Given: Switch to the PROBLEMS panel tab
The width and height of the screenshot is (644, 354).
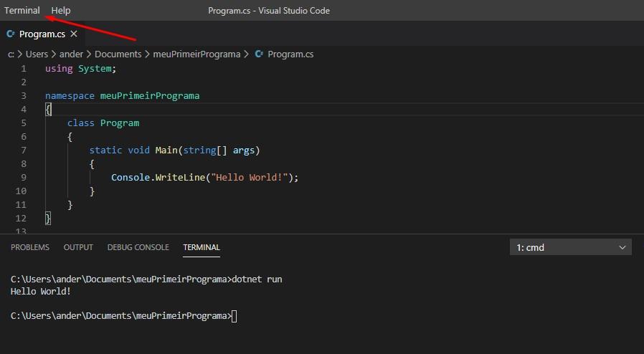Looking at the screenshot, I should (x=30, y=247).
